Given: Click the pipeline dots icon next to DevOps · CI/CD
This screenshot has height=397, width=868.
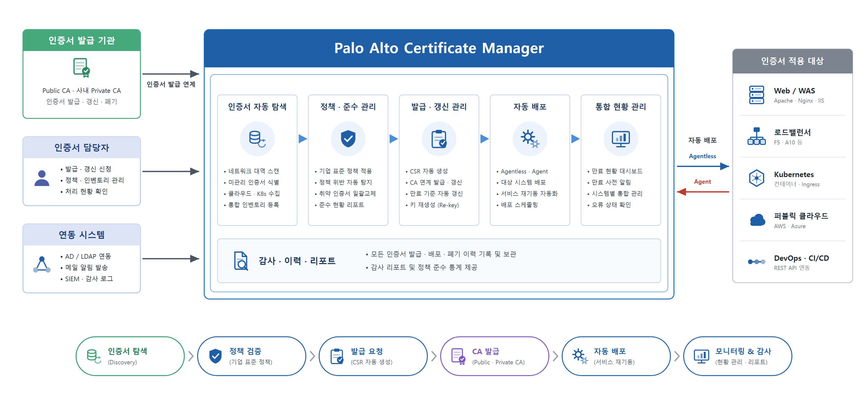Looking at the screenshot, I should [x=756, y=262].
